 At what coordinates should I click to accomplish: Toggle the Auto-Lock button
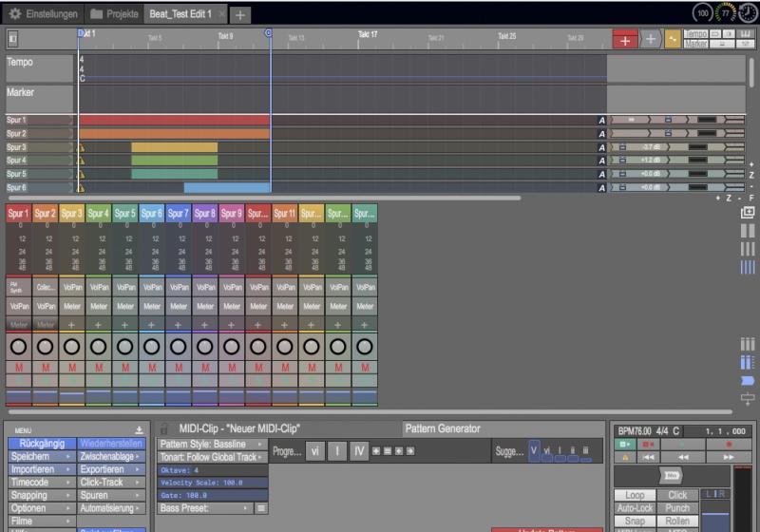635,507
